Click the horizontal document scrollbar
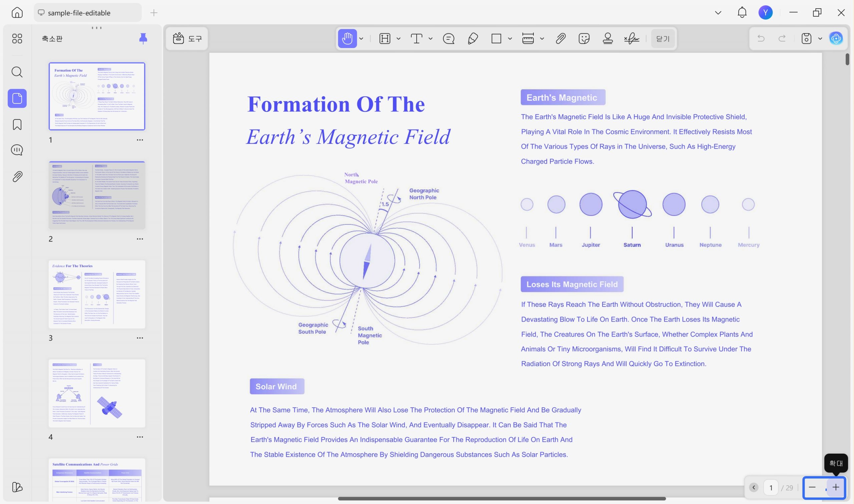 (501, 499)
